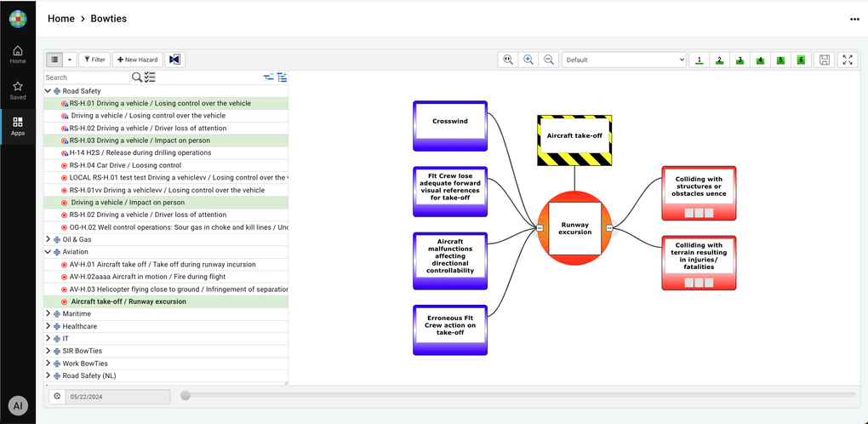Click the search magnifier icon in tree panel
Image resolution: width=868 pixels, height=424 pixels.
tap(137, 77)
